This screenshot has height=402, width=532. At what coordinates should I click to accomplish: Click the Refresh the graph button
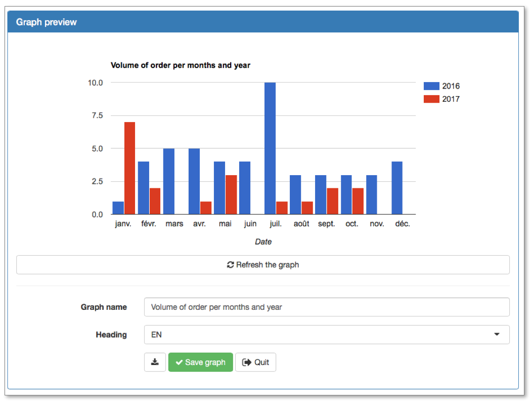(263, 265)
